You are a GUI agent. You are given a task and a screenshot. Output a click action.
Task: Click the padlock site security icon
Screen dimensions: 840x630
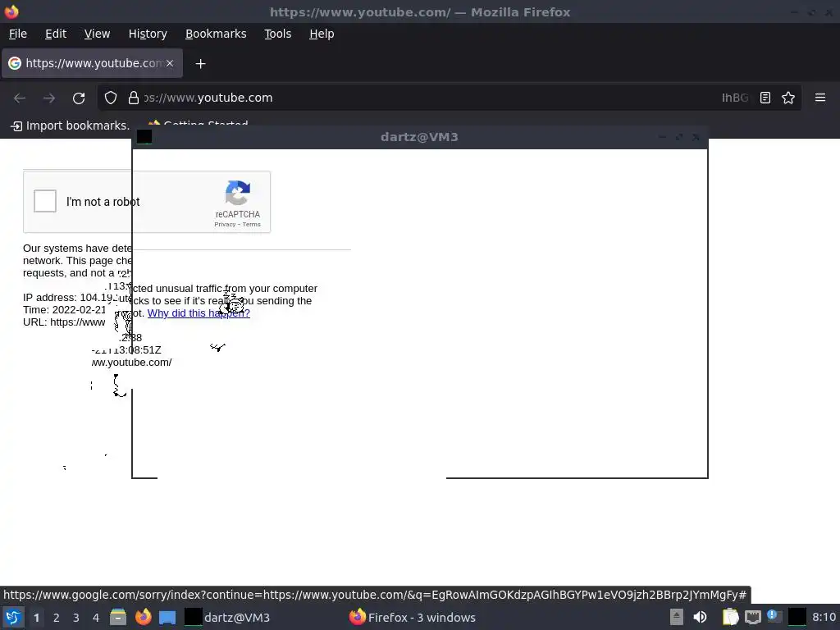134,98
